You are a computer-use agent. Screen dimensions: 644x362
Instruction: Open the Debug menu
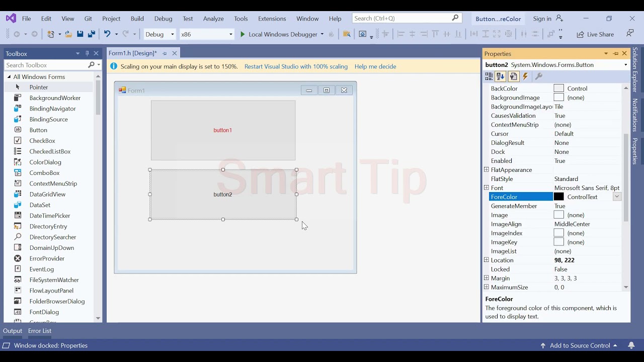tap(163, 18)
